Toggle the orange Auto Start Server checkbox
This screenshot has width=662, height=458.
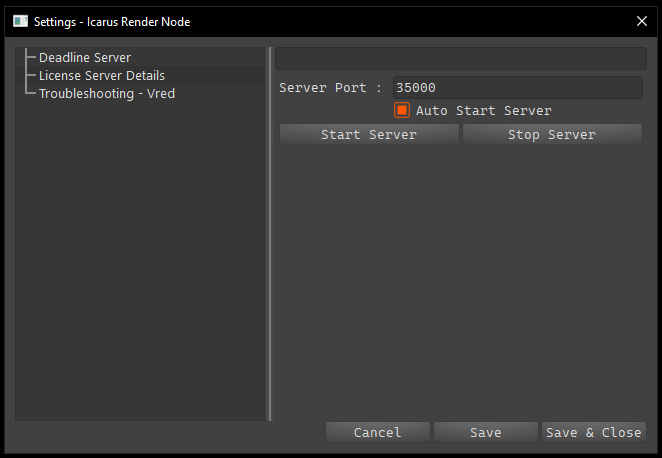point(402,110)
